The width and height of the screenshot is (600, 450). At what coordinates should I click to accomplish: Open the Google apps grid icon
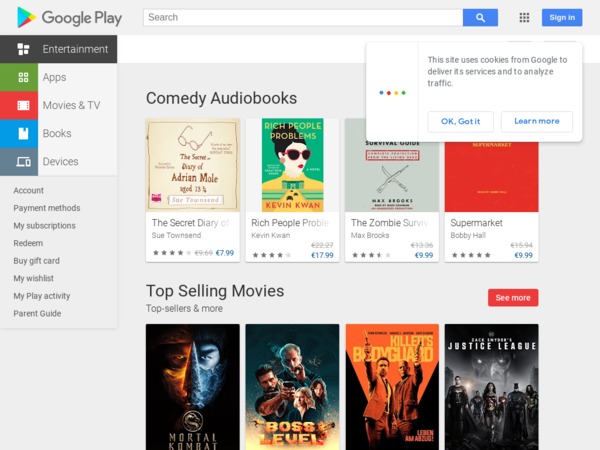point(524,18)
